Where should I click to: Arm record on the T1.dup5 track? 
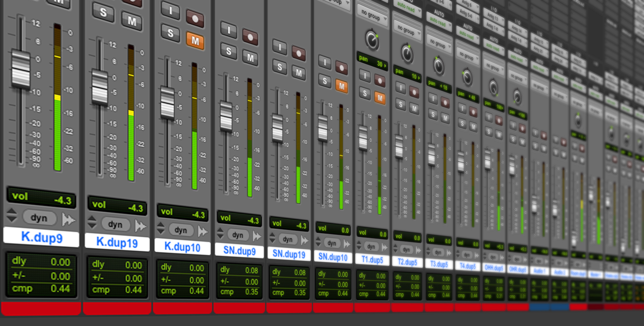point(379,80)
